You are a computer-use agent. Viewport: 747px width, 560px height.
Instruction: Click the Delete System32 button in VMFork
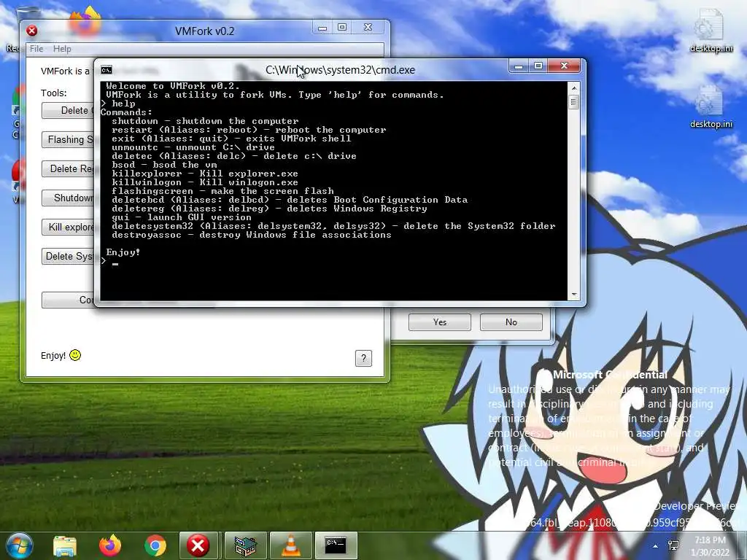[68, 256]
